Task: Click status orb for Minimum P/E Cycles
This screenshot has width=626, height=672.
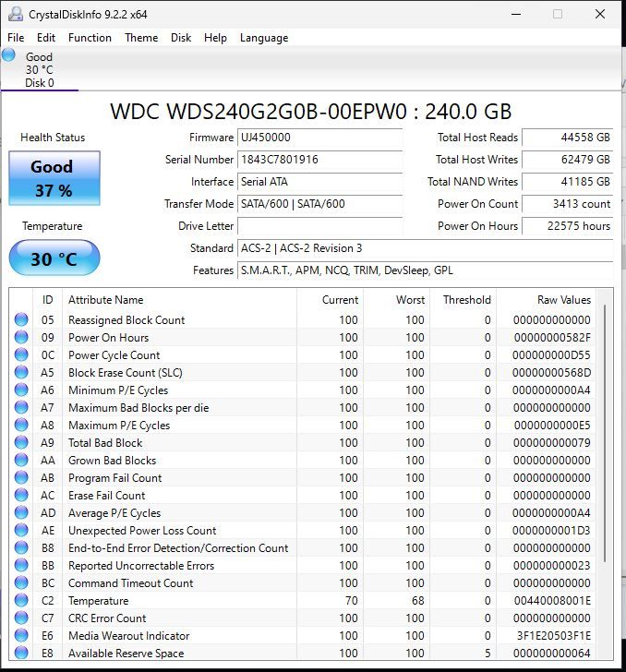Action: (x=21, y=390)
